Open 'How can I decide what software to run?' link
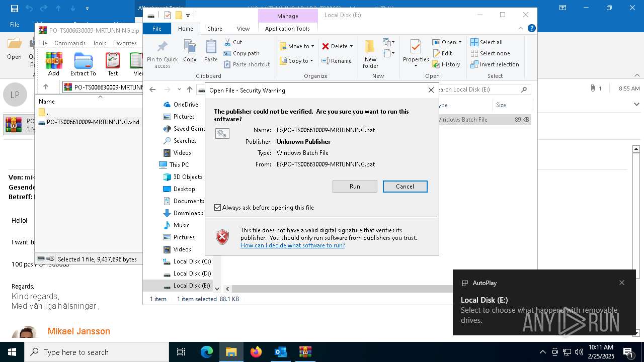The image size is (644, 362). [x=293, y=245]
